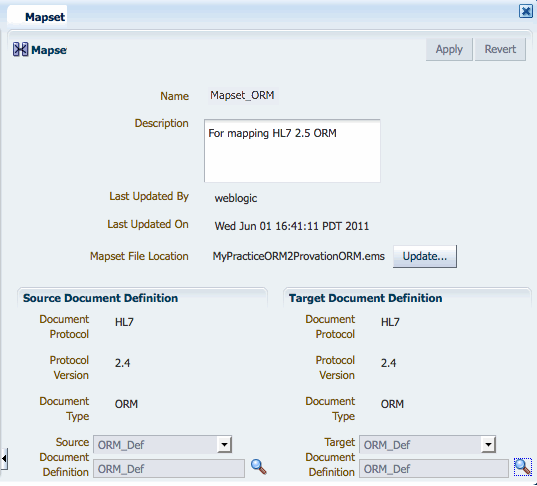This screenshot has height=486, width=537.
Task: Click the MyPracticeORM2ProvationORM.ems file name
Action: pos(299,257)
